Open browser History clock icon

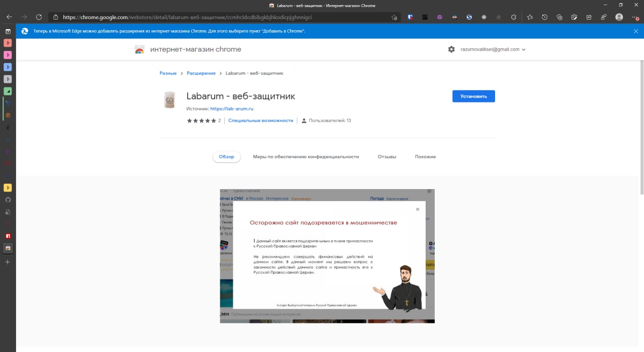(x=544, y=17)
